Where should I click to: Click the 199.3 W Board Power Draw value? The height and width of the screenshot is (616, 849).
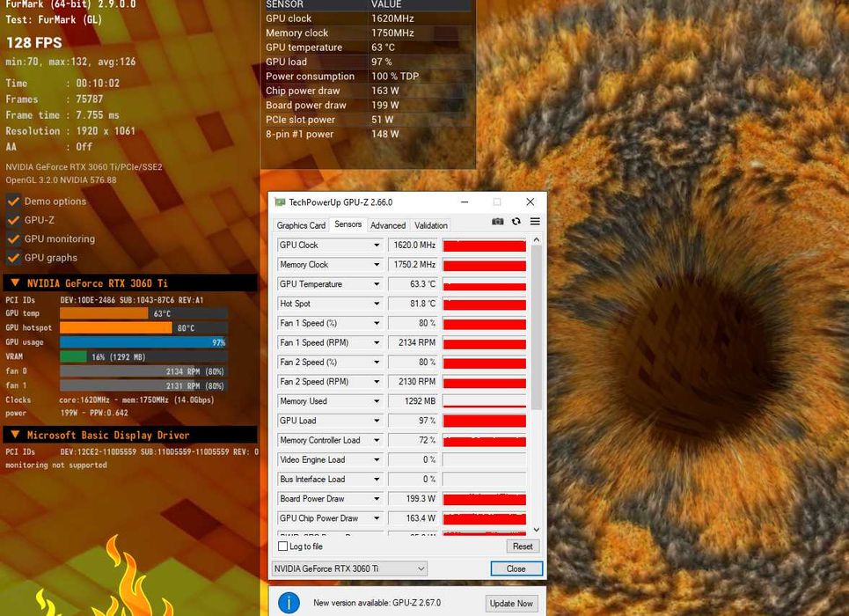[414, 498]
